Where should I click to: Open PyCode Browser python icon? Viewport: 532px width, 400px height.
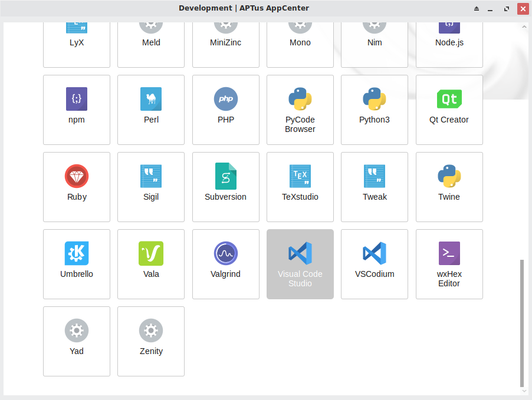tap(300, 99)
